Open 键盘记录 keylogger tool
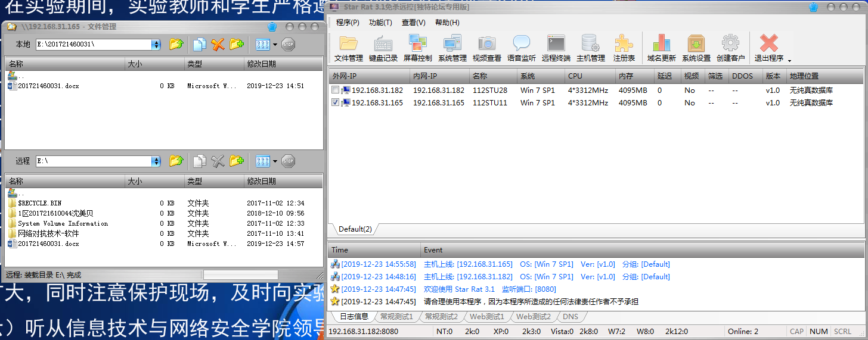 pyautogui.click(x=383, y=49)
